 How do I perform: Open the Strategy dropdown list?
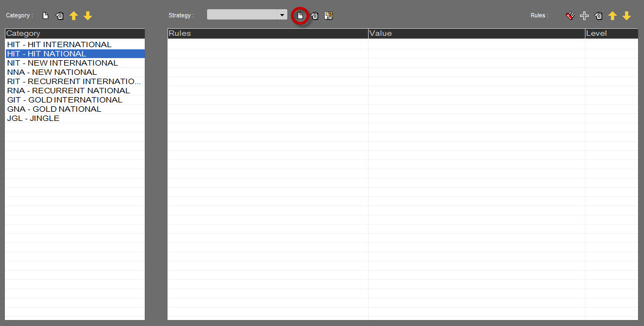click(x=282, y=15)
